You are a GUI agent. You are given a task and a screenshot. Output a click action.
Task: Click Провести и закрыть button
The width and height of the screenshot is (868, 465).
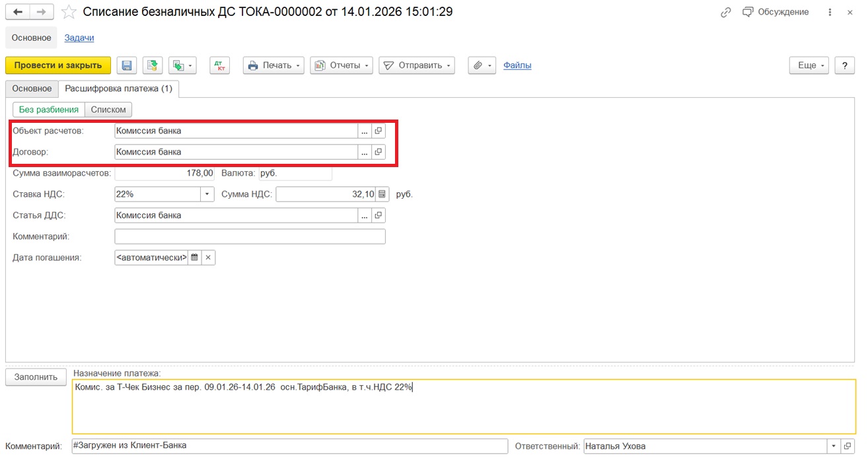tap(58, 65)
